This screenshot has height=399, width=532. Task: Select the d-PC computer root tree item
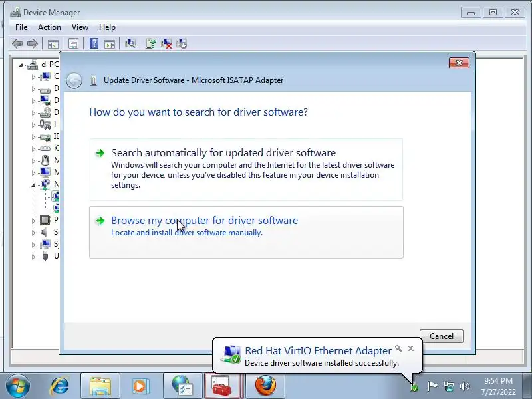pos(43,65)
